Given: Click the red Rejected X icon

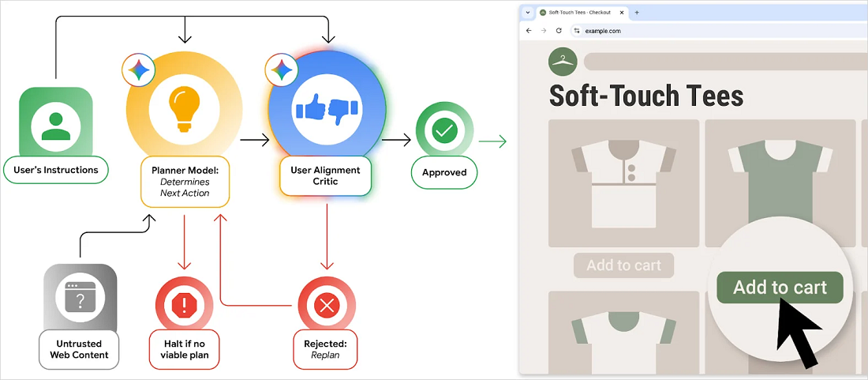Looking at the screenshot, I should click(326, 304).
